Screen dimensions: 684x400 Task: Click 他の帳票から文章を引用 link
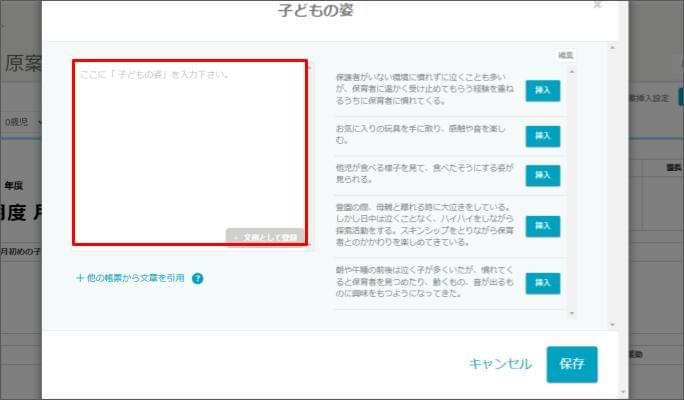pos(130,278)
